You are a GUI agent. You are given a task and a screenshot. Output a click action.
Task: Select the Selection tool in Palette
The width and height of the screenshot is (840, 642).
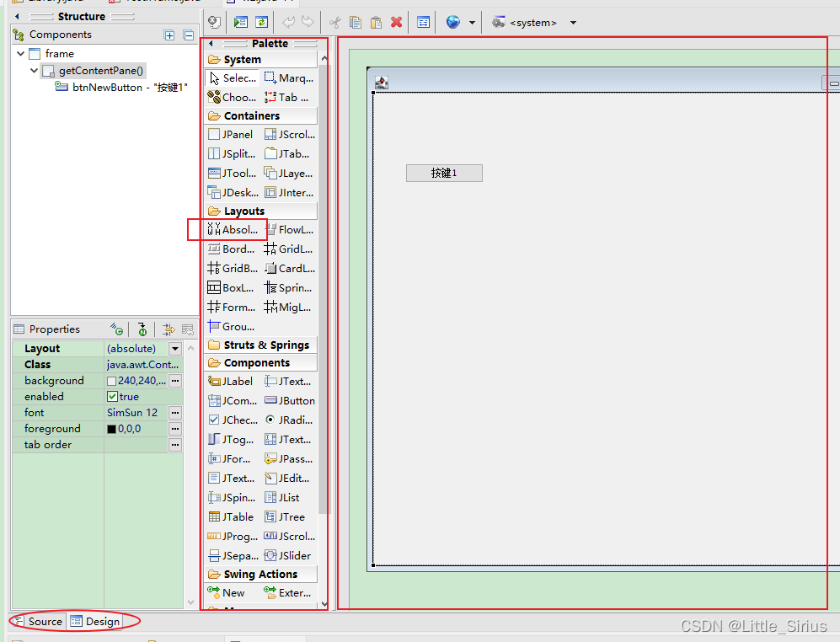click(x=233, y=78)
